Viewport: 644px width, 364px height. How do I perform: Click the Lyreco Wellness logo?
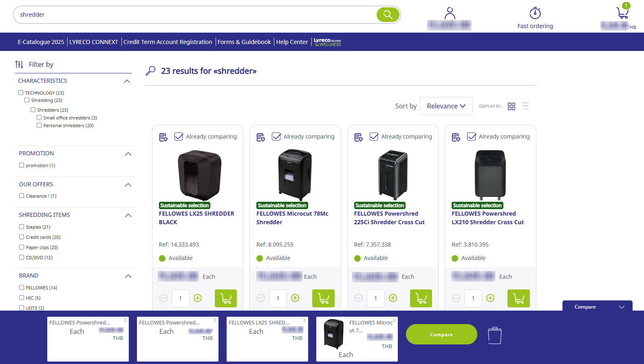point(327,42)
